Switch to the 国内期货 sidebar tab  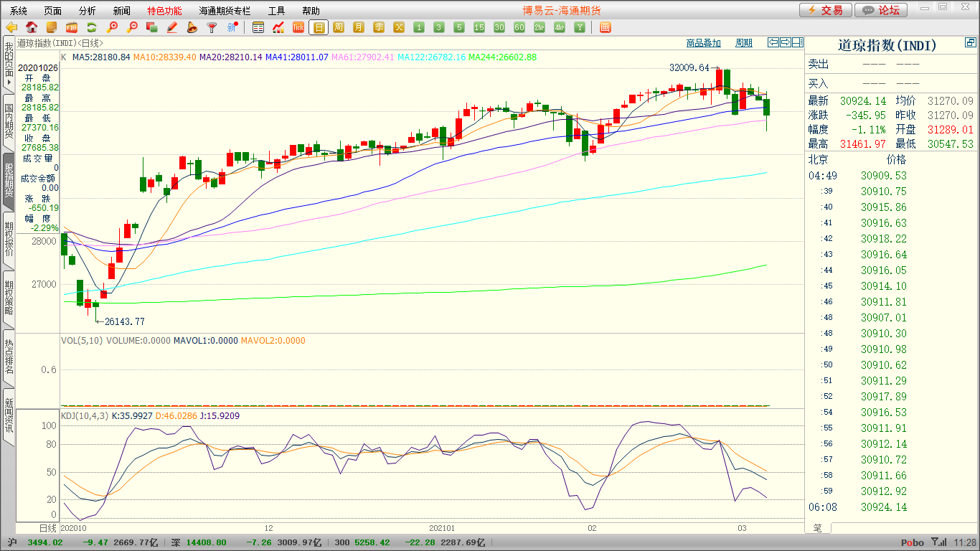[9, 121]
